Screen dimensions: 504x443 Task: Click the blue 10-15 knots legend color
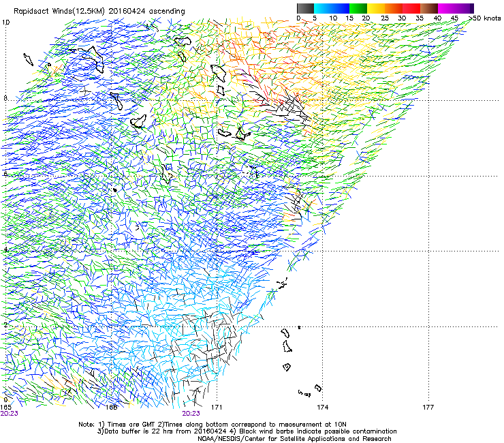click(341, 8)
